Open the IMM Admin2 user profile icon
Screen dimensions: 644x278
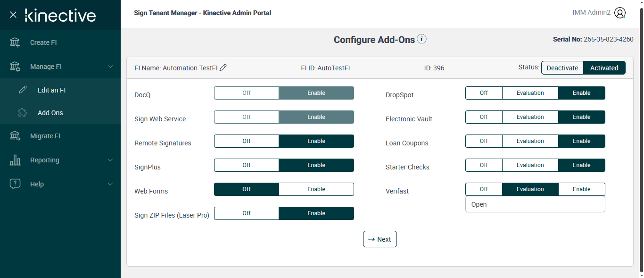pyautogui.click(x=620, y=13)
